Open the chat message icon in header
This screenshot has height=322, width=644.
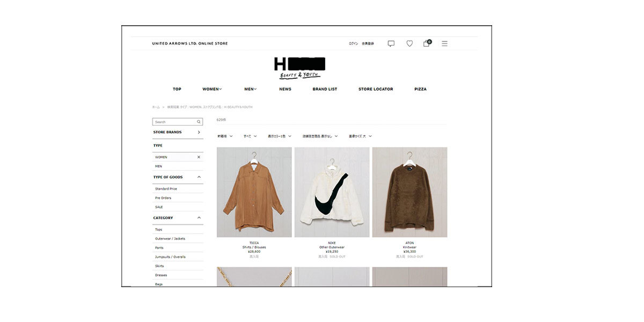pyautogui.click(x=391, y=43)
